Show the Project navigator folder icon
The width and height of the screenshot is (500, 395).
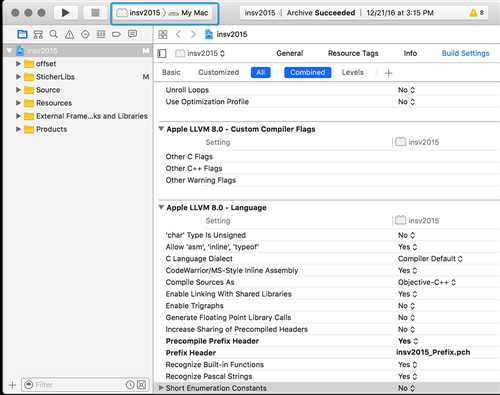[22, 34]
